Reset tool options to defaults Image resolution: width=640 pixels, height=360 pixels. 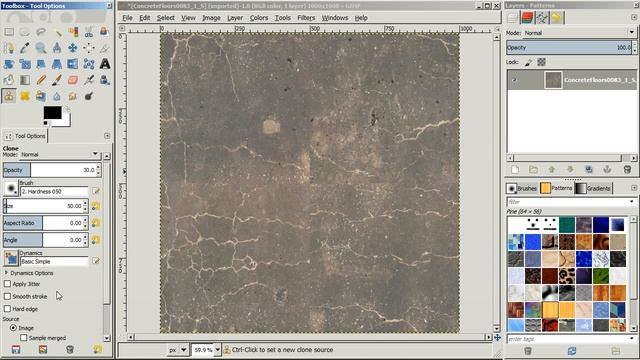point(97,349)
